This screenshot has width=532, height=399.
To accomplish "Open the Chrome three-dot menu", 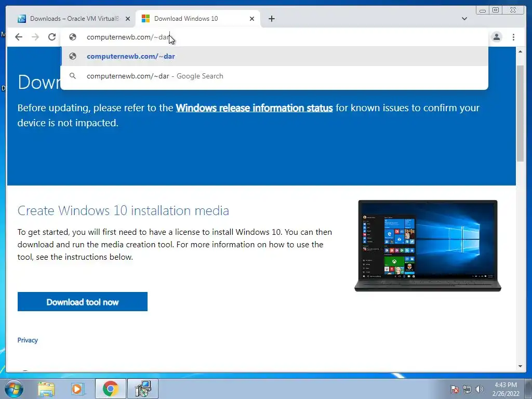I will pos(513,37).
